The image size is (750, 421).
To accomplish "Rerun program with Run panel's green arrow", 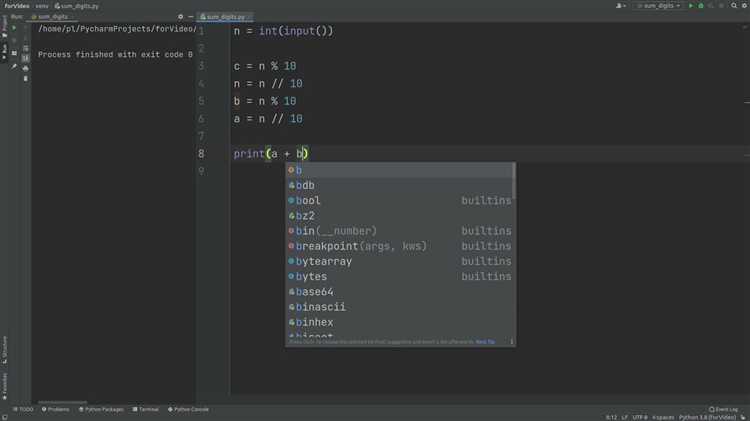I will coord(14,28).
